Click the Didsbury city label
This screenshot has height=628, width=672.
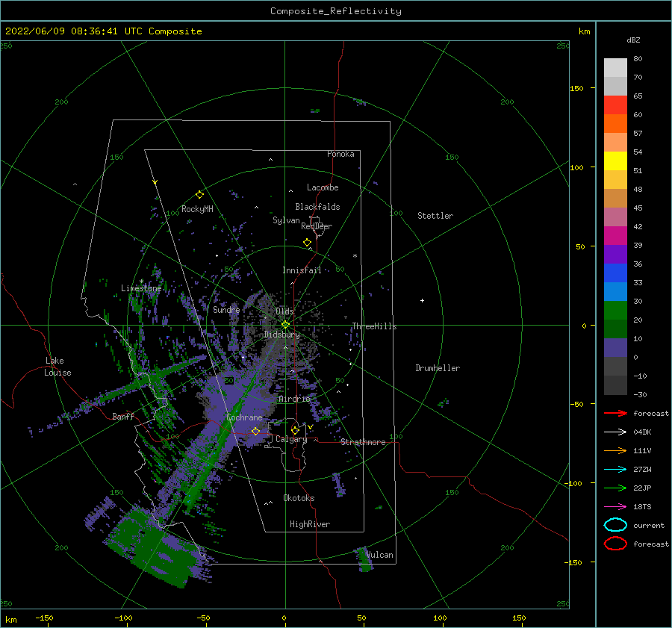pos(282,335)
